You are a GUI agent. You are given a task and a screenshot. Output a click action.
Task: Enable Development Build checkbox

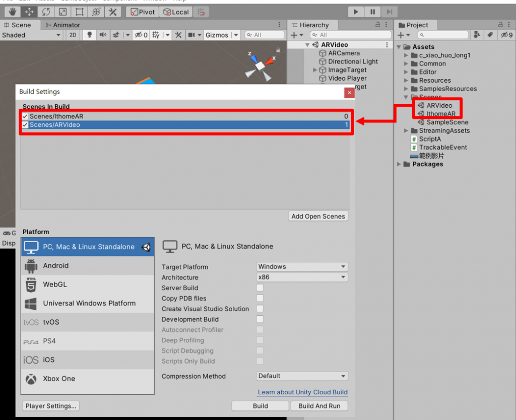pos(260,319)
